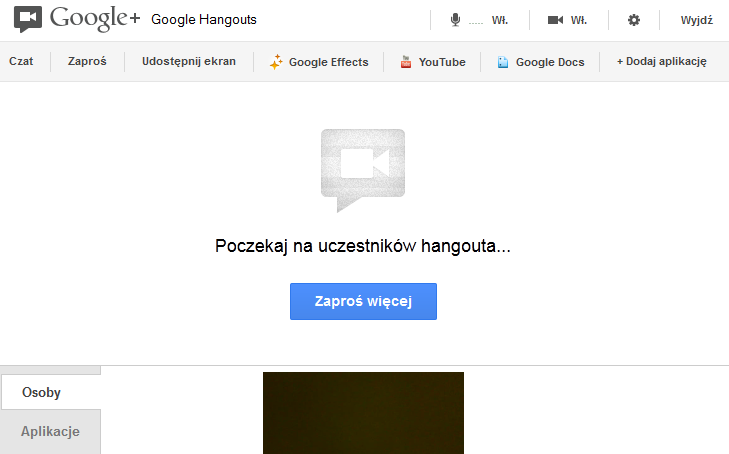
Task: Click the microphone volume level indicator
Action: pyautogui.click(x=476, y=21)
